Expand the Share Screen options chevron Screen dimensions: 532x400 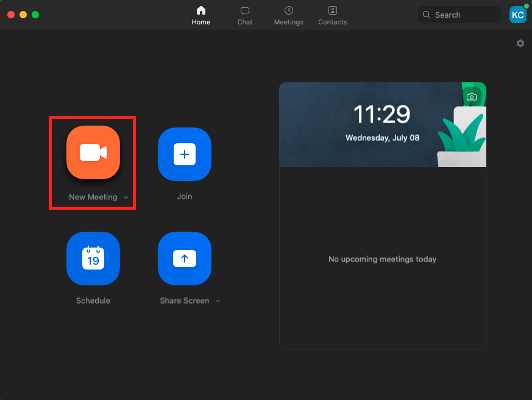click(x=218, y=301)
